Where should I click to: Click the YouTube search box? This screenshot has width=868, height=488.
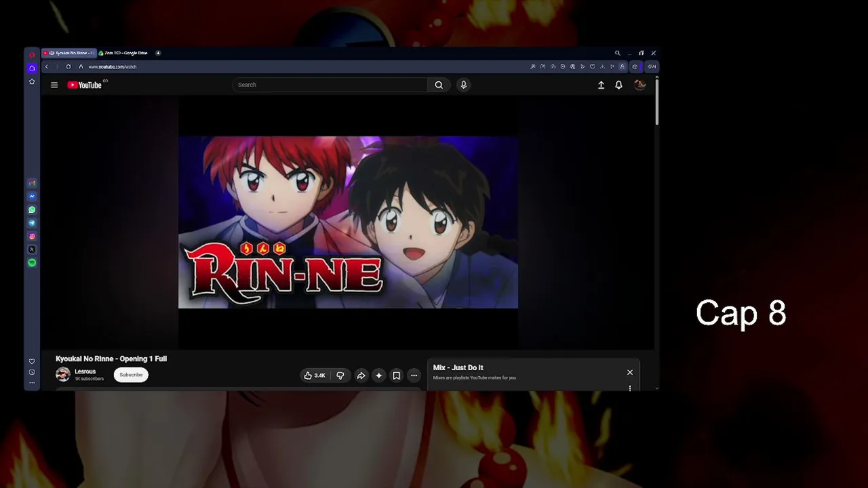[330, 85]
